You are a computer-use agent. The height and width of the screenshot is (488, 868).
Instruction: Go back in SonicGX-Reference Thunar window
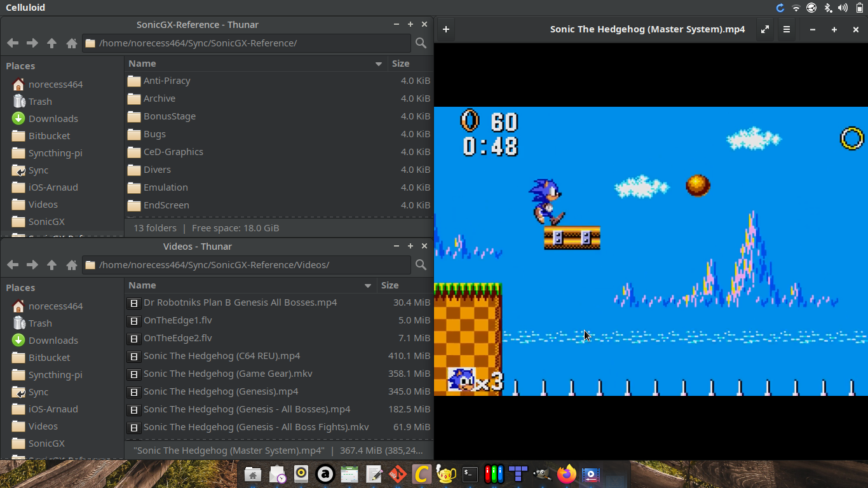coord(13,43)
